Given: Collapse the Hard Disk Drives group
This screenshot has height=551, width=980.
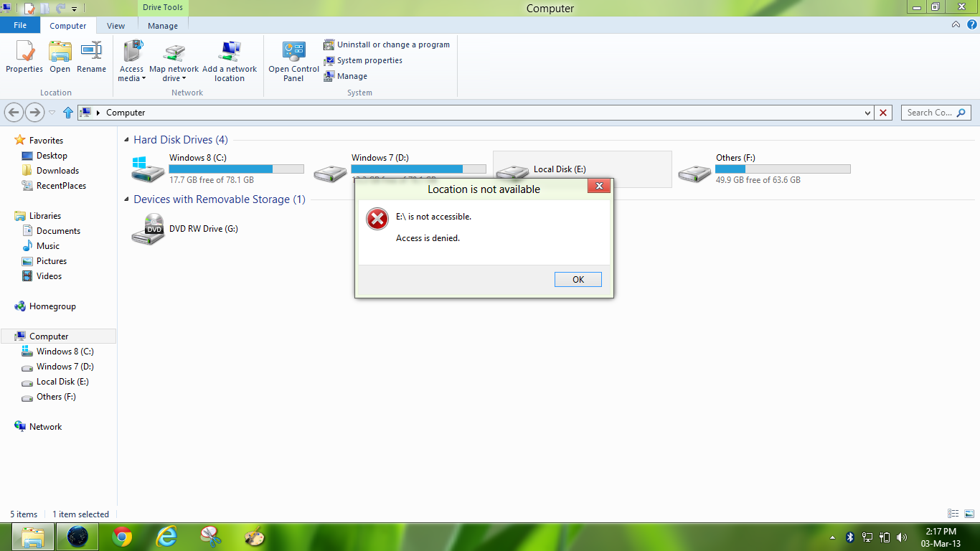Looking at the screenshot, I should click(127, 141).
